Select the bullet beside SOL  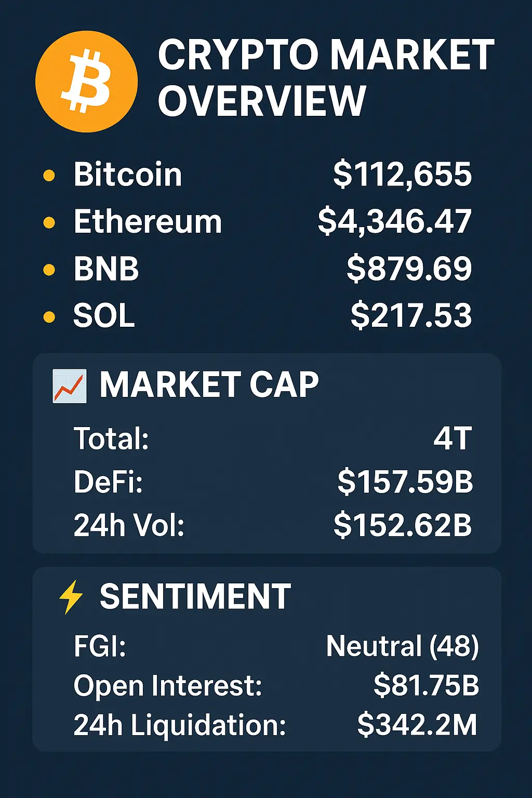[49, 316]
